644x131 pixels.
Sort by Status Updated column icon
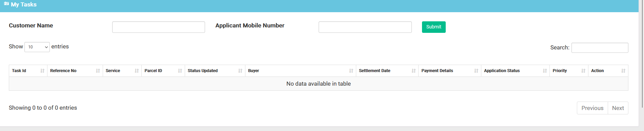240,71
